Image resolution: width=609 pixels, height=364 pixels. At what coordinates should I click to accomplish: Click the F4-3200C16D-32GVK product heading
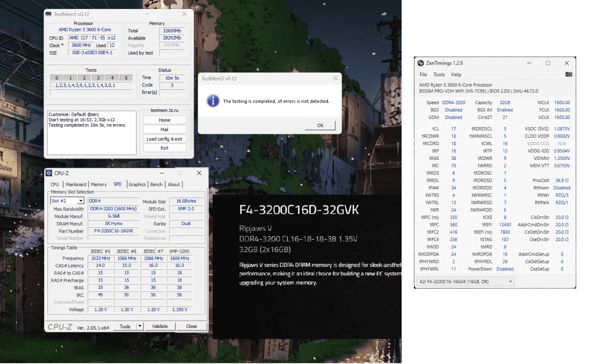[x=299, y=210]
